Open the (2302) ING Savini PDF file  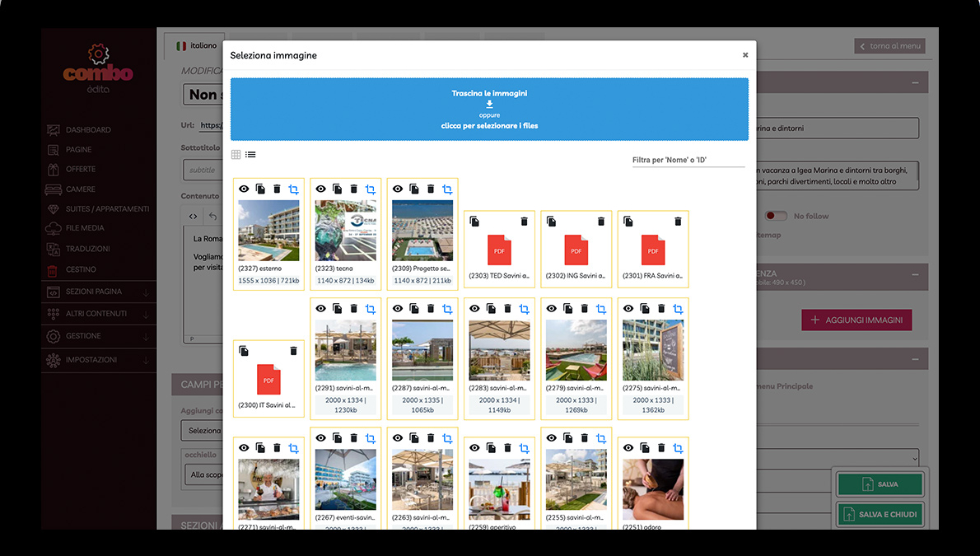pyautogui.click(x=576, y=250)
